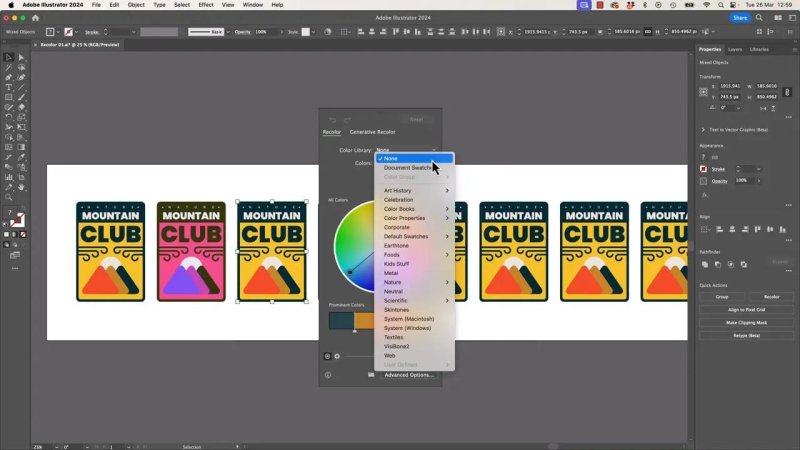Click vertical align bottom in Properties panel
The image size is (800, 450).
click(783, 230)
